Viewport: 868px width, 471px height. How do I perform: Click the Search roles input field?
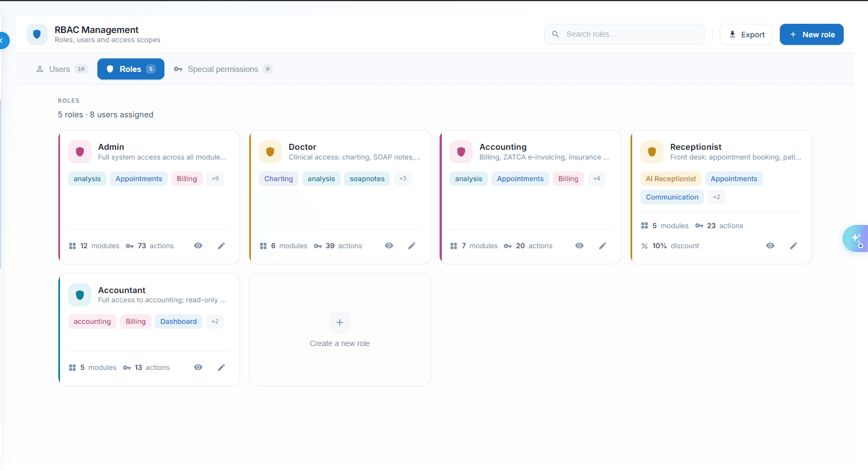624,34
